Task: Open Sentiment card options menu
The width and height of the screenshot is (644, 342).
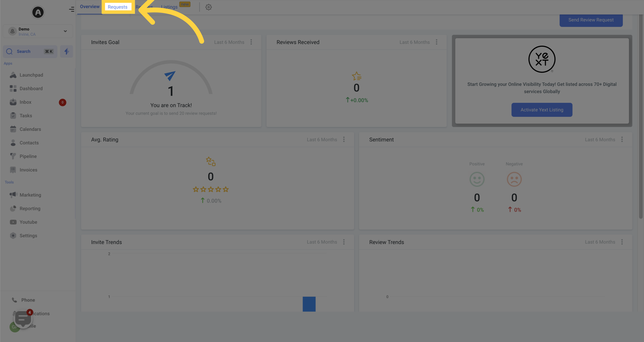Action: click(622, 139)
